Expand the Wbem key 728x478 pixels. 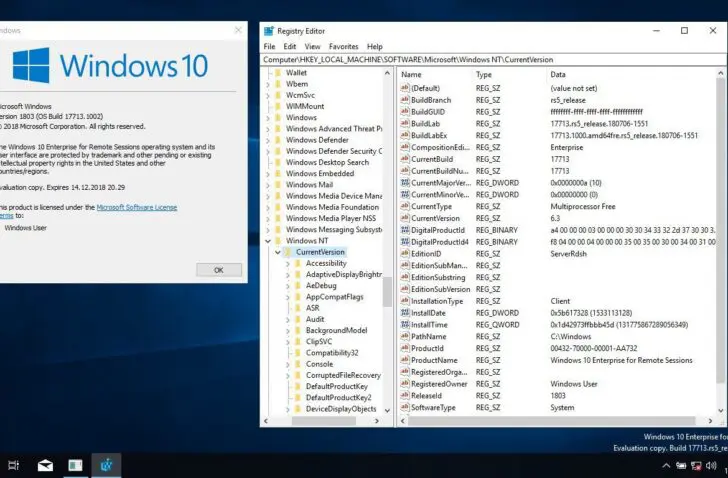[268, 84]
